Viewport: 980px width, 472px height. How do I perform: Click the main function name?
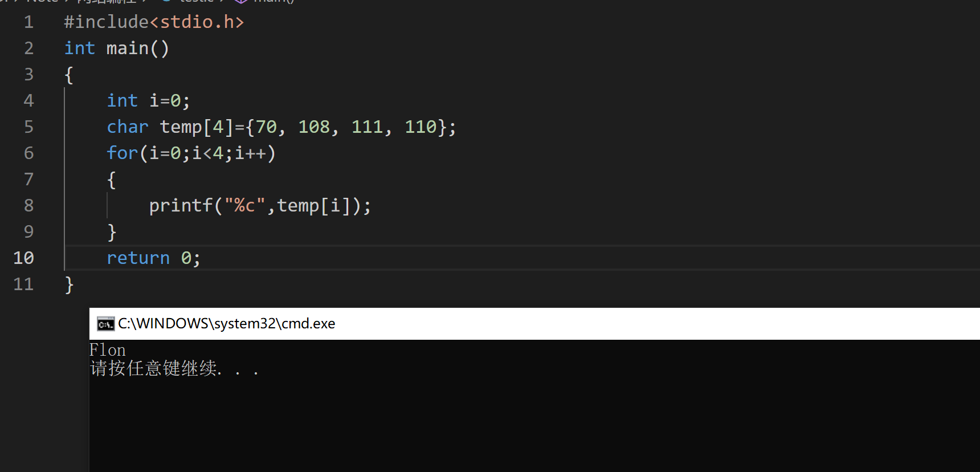pos(127,48)
